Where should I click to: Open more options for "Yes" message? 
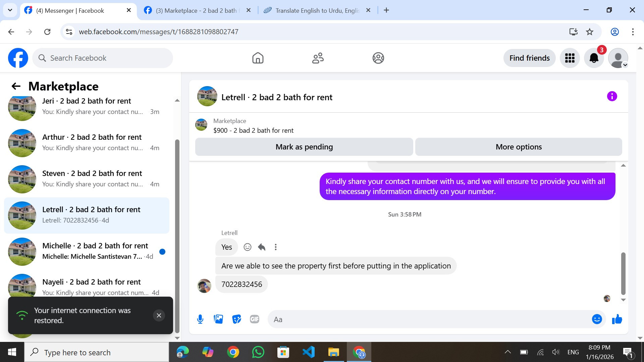(276, 247)
